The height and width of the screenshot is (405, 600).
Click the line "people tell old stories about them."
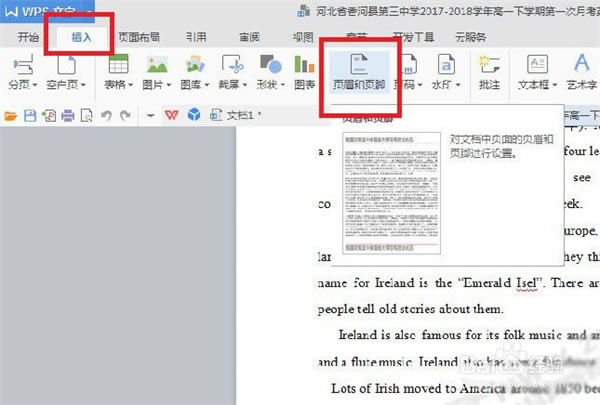click(410, 309)
